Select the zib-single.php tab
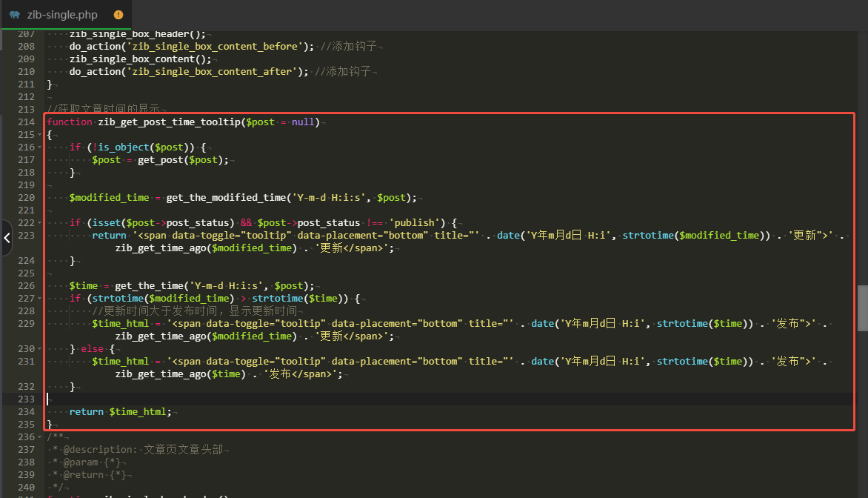 67,15
